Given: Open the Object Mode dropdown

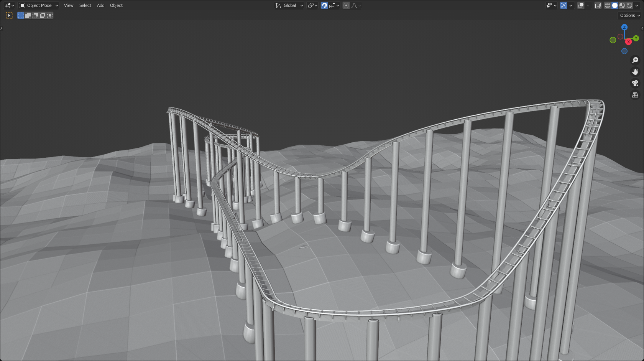Looking at the screenshot, I should 39,5.
